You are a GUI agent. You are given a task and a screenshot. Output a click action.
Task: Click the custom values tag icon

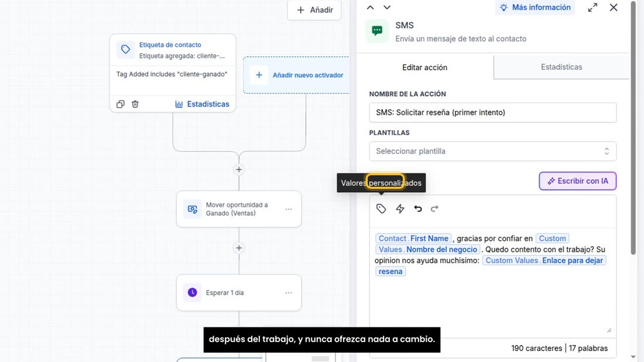click(x=381, y=209)
